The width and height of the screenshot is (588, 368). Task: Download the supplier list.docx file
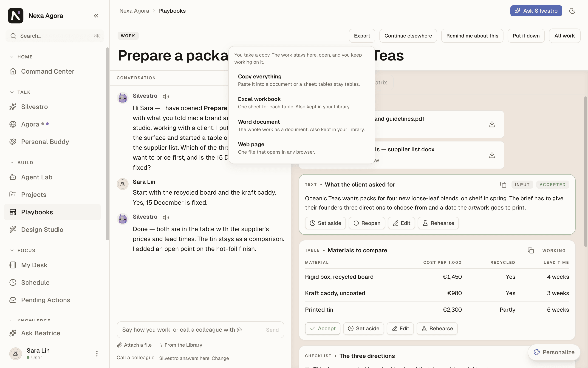point(492,155)
